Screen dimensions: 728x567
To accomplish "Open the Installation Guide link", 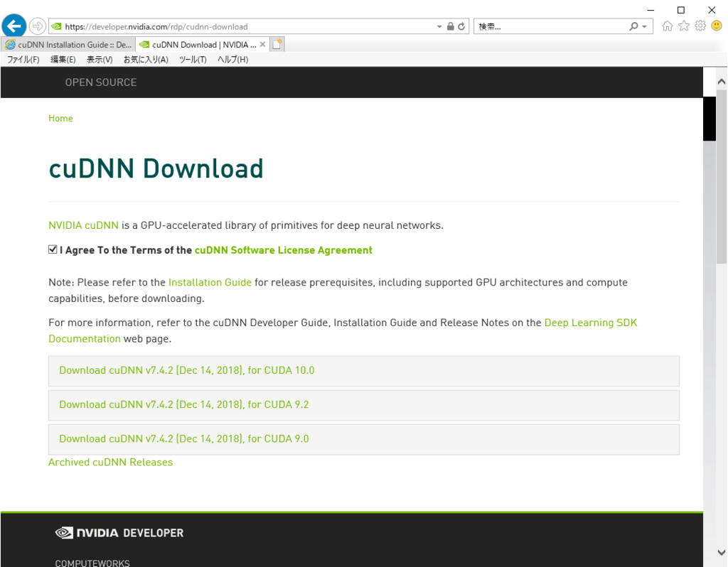I will [210, 283].
